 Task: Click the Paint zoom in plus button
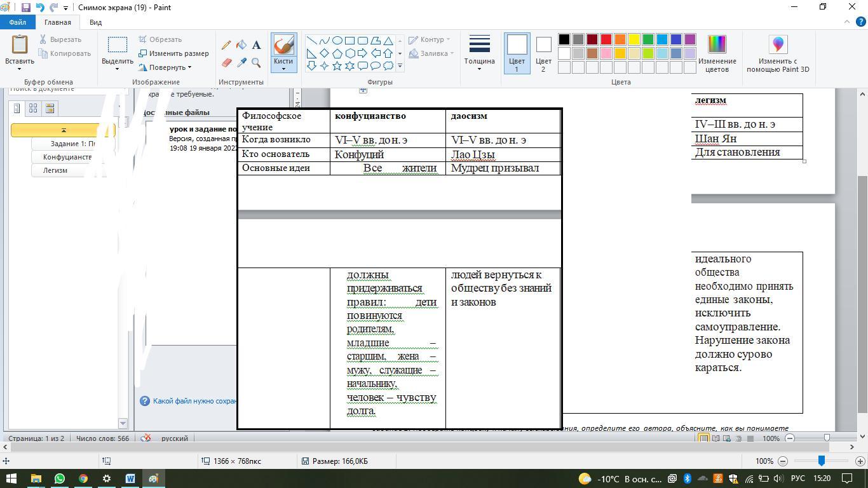(x=860, y=461)
